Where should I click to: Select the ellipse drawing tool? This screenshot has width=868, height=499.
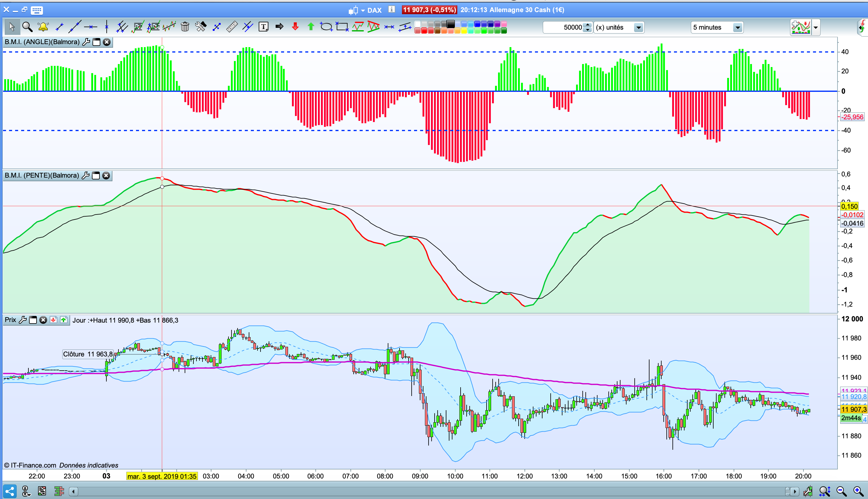pyautogui.click(x=326, y=27)
